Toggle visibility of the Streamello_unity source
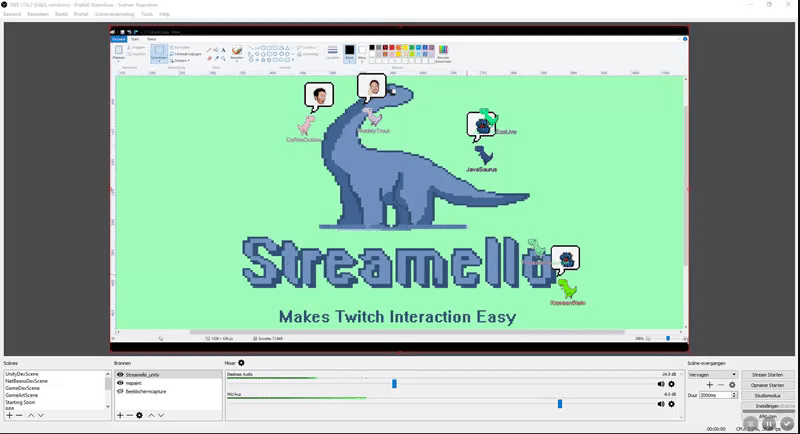Image resolution: width=800 pixels, height=434 pixels. 120,374
